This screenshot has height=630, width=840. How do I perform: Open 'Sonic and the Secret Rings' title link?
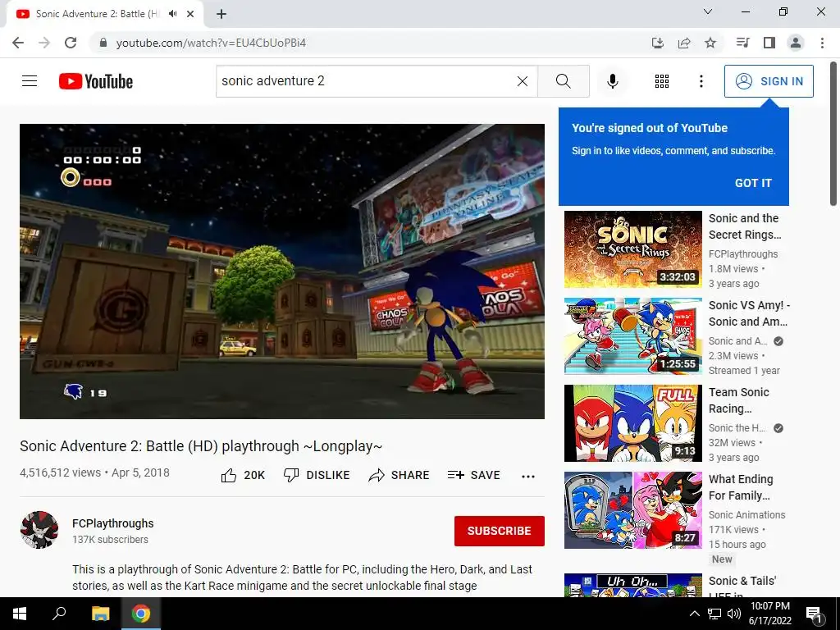coord(745,226)
